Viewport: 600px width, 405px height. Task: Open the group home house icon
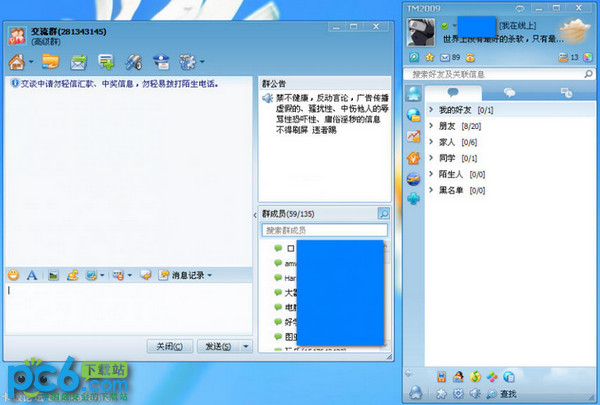[16, 62]
